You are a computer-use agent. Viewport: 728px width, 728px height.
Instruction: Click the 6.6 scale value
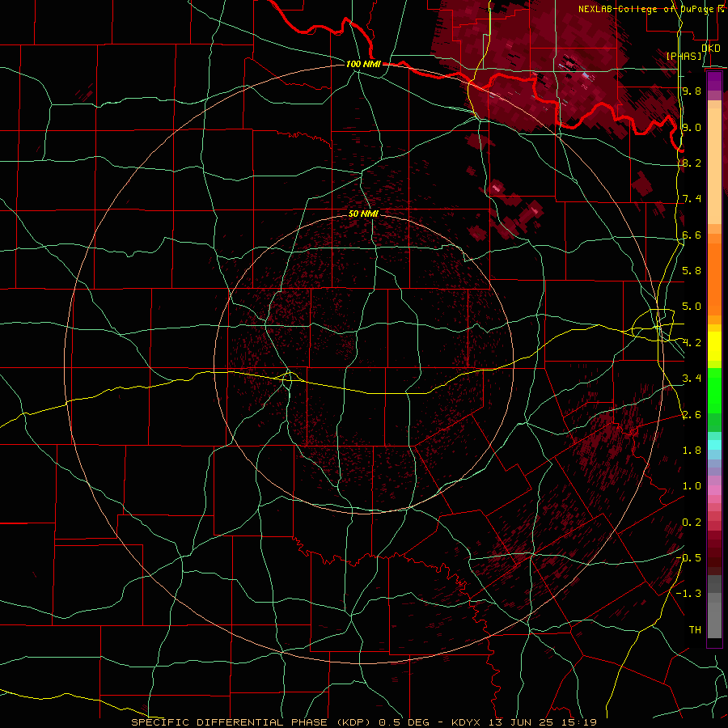pyautogui.click(x=692, y=235)
